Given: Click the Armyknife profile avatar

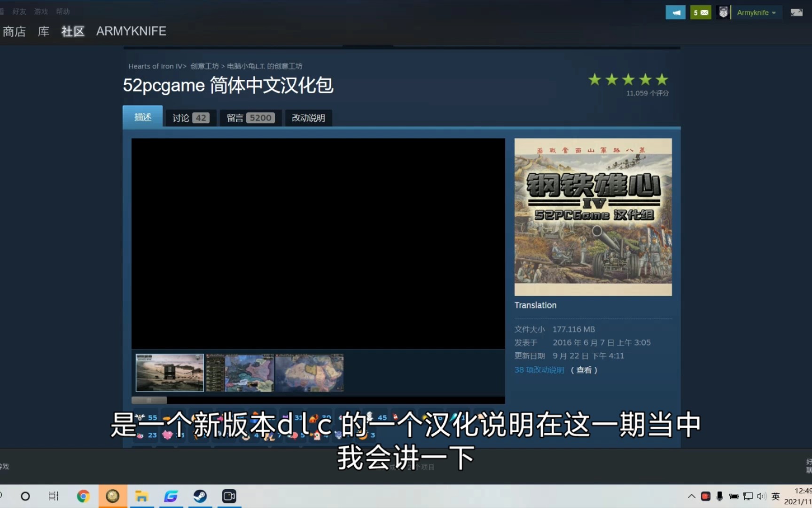Looking at the screenshot, I should (x=724, y=13).
